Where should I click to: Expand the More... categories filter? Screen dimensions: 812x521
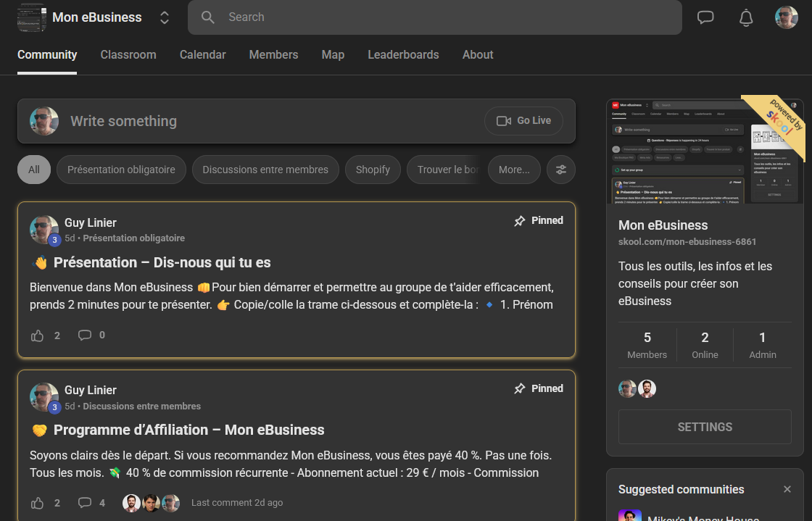[514, 170]
